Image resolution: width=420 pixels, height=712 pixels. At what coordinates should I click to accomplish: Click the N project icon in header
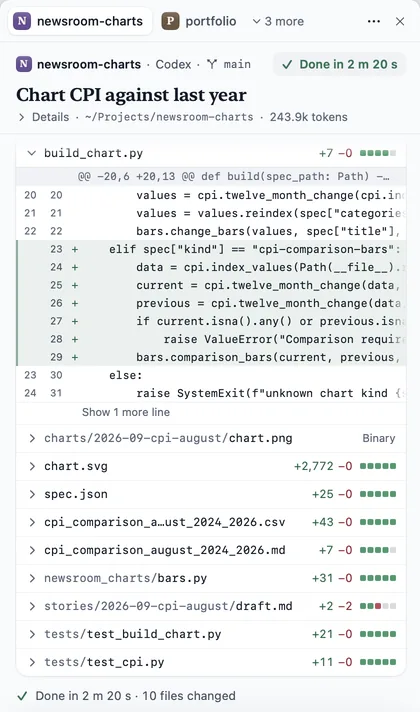(x=23, y=64)
